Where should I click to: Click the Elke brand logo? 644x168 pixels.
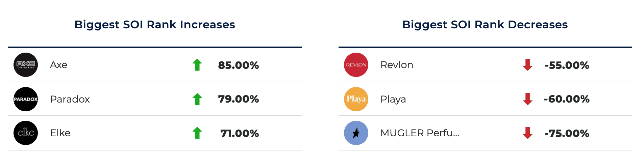click(26, 133)
